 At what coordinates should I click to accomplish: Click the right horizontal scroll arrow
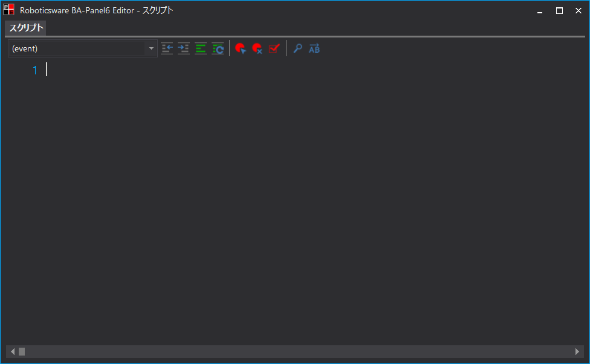pyautogui.click(x=577, y=351)
